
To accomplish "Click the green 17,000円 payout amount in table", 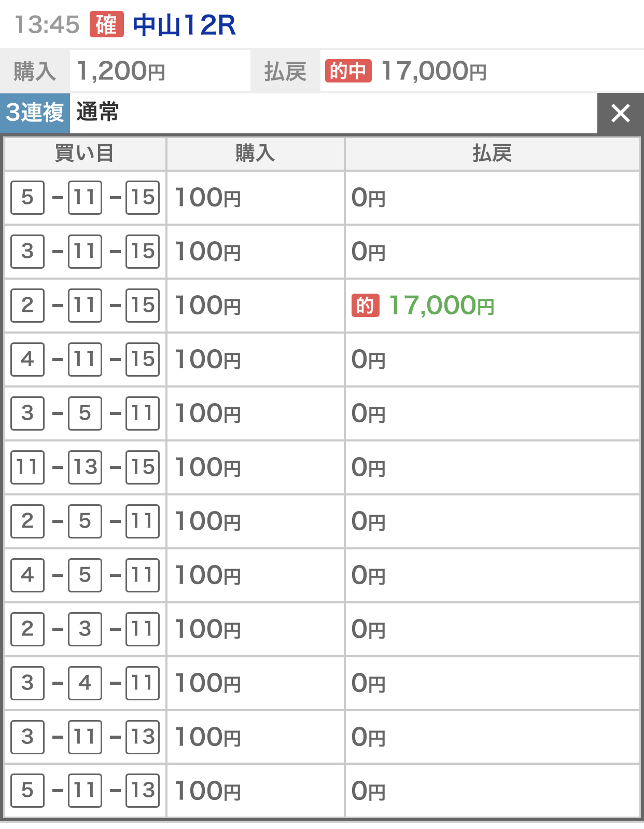I will (441, 306).
